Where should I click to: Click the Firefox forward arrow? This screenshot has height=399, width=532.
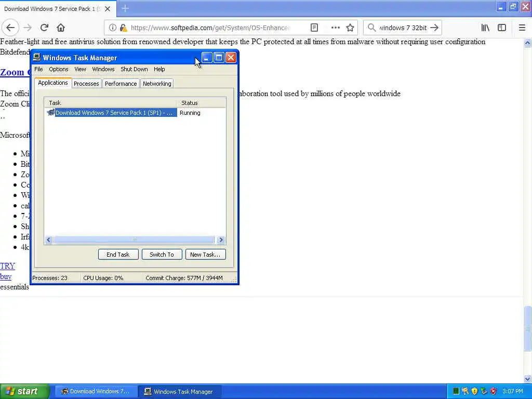pyautogui.click(x=28, y=28)
